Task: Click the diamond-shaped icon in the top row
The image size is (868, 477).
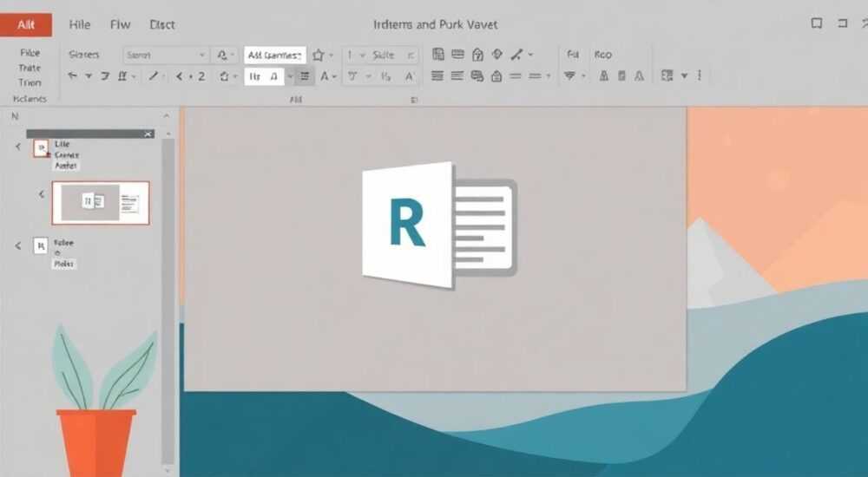Action: pos(497,54)
